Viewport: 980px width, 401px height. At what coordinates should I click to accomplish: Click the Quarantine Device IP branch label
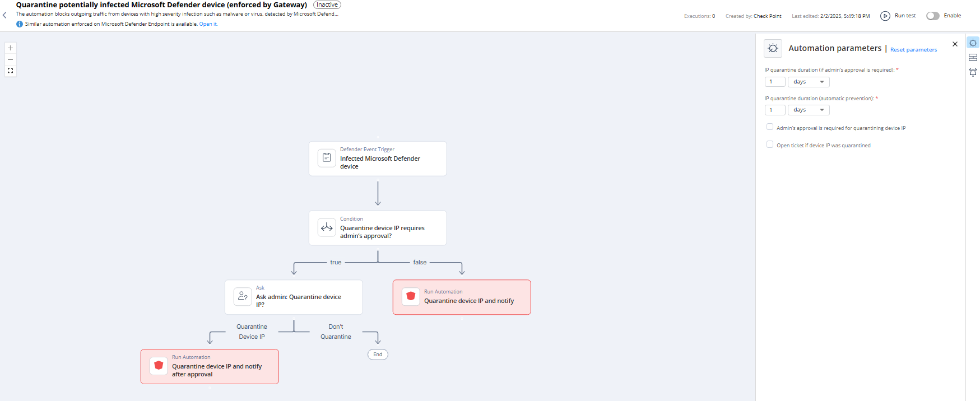(x=252, y=332)
